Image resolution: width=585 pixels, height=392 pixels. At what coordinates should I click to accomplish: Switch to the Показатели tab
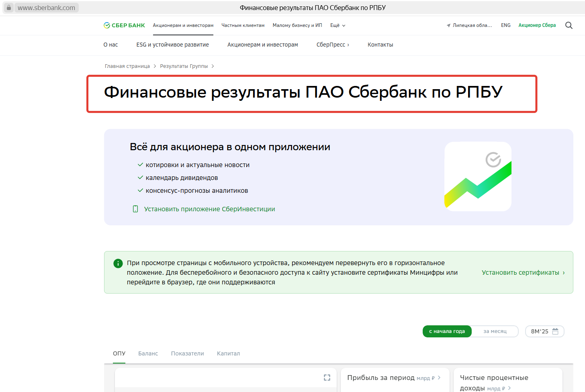click(188, 353)
